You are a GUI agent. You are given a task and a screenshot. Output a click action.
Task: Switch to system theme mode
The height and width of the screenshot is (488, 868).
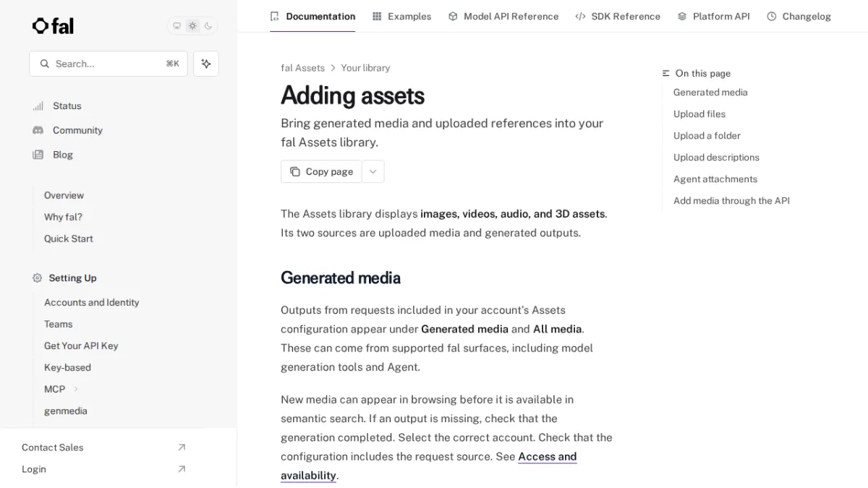tap(176, 26)
